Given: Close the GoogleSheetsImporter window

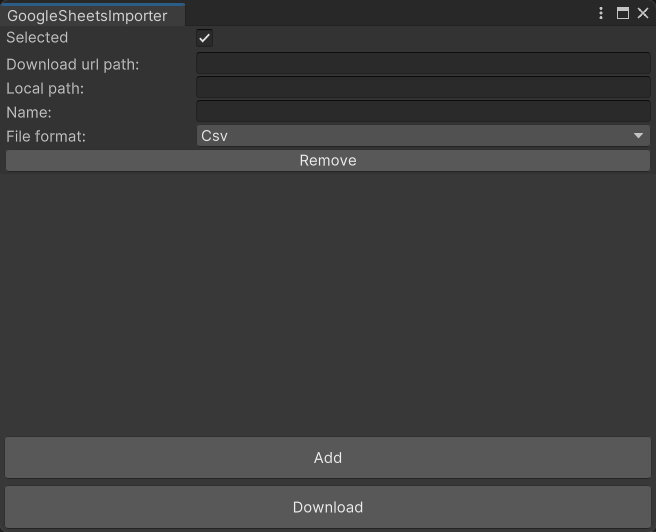Looking at the screenshot, I should point(643,13).
